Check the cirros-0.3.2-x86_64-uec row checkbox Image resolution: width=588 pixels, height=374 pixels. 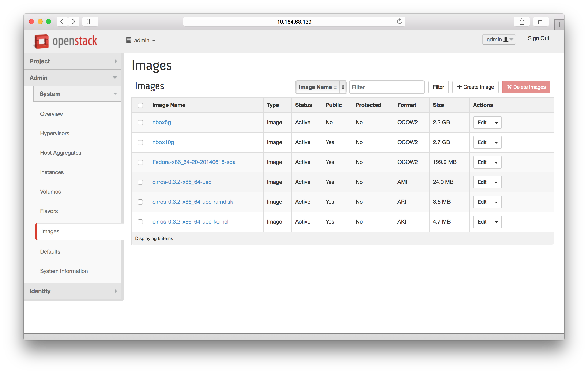[140, 182]
